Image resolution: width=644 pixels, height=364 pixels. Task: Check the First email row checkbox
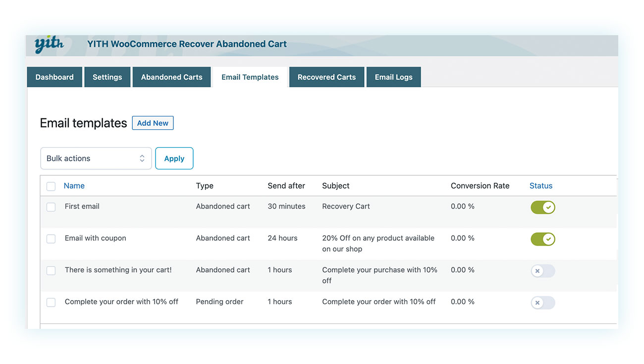coord(51,207)
